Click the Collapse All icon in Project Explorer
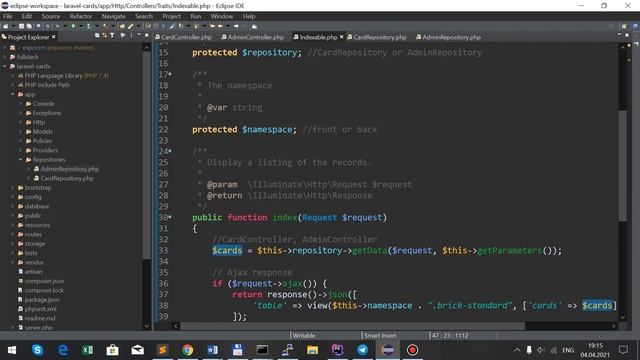Image resolution: width=640 pixels, height=360 pixels. (x=97, y=36)
